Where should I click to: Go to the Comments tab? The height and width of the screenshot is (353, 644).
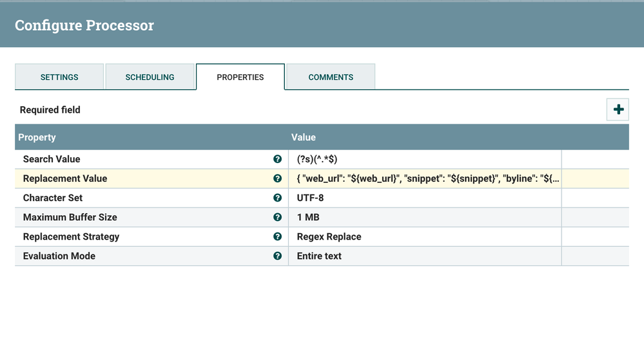pos(331,77)
